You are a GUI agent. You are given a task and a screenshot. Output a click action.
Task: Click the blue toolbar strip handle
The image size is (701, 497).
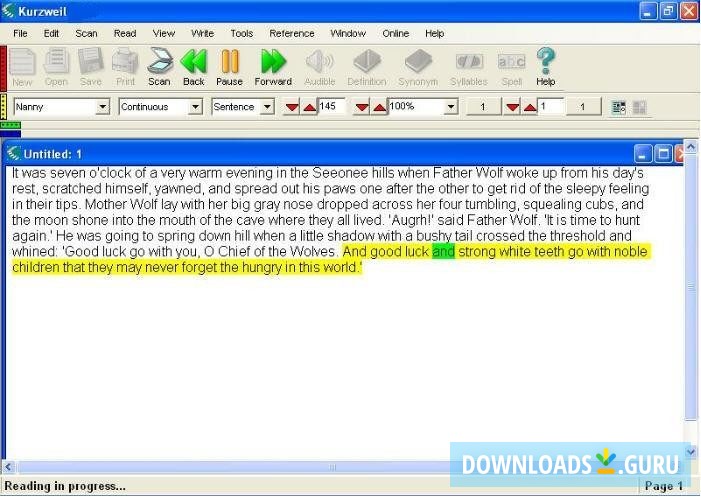tap(10, 133)
